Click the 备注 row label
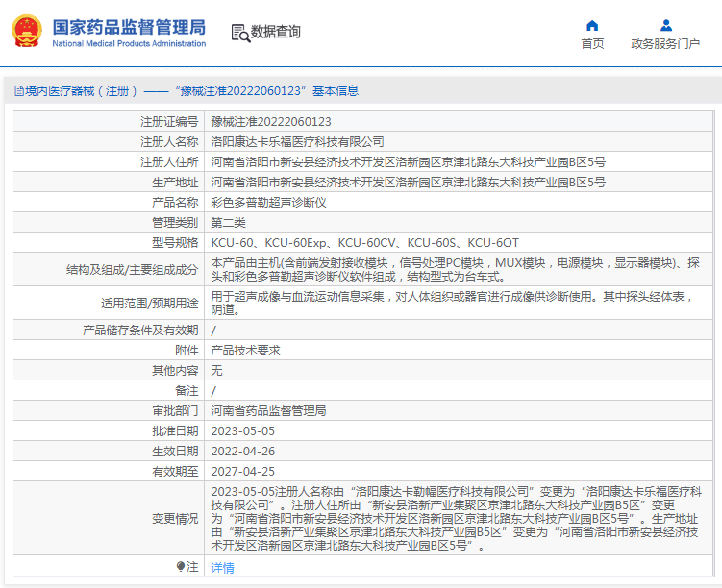The image size is (722, 588). coord(187,391)
